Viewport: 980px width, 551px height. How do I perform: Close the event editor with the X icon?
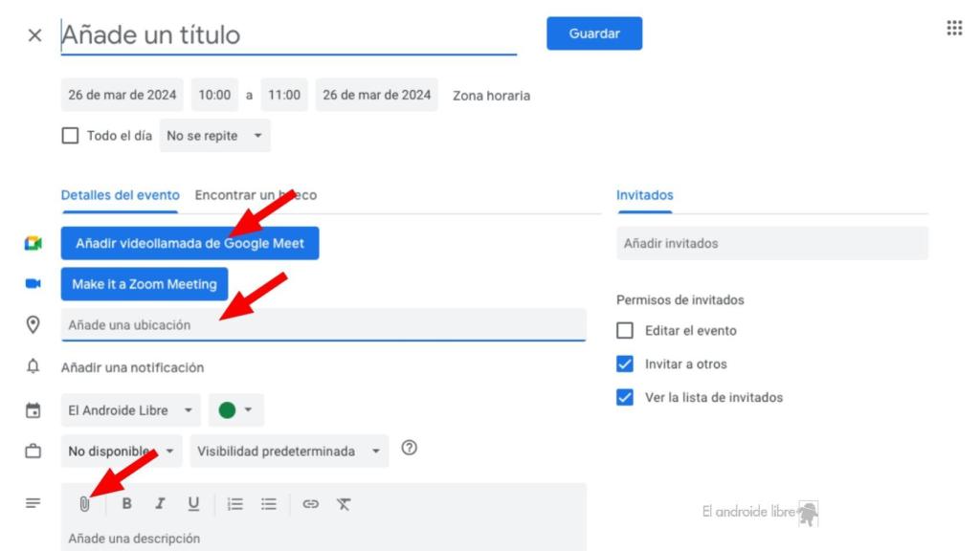(x=35, y=35)
